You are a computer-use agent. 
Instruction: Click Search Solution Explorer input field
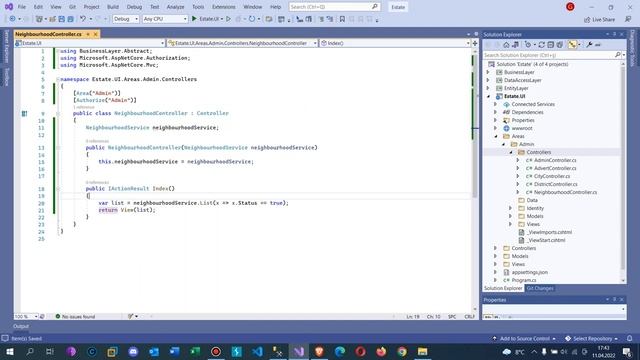pyautogui.click(x=549, y=55)
